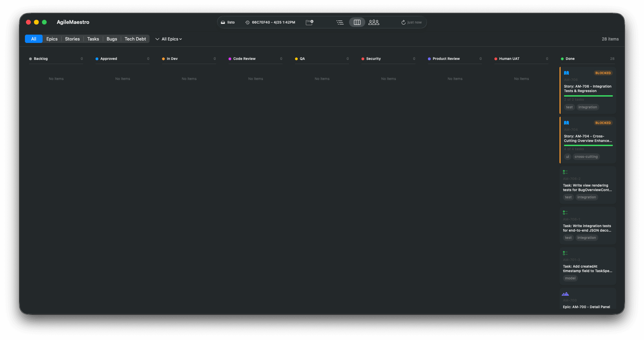Click the task icon on AM-706-2 card

[x=565, y=172]
